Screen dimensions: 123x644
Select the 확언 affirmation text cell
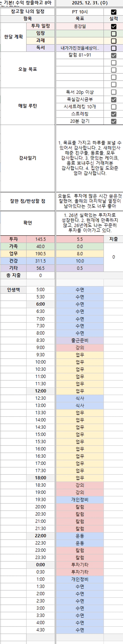click(89, 222)
